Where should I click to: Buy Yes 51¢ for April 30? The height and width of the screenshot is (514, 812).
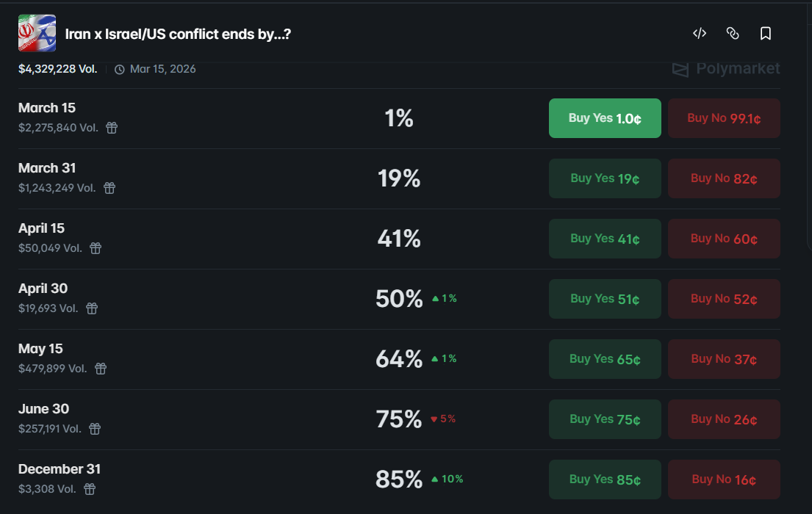click(x=605, y=299)
